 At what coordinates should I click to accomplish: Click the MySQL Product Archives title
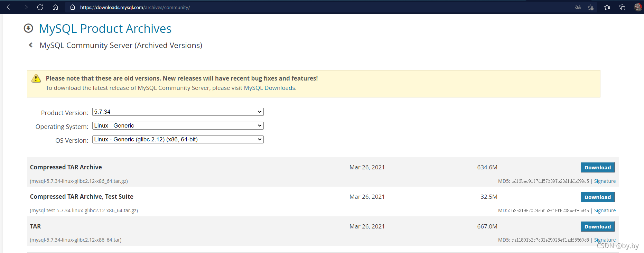(105, 29)
